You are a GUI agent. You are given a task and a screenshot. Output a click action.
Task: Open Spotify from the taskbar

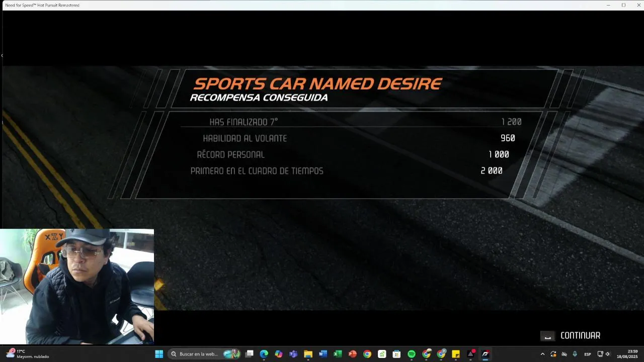click(411, 354)
